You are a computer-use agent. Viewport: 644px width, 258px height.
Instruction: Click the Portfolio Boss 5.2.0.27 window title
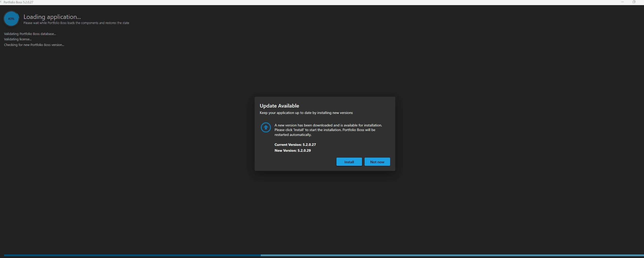pyautogui.click(x=18, y=2)
